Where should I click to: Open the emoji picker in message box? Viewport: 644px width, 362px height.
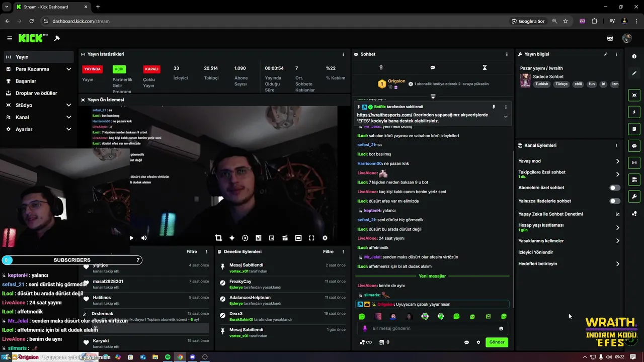[x=501, y=328]
